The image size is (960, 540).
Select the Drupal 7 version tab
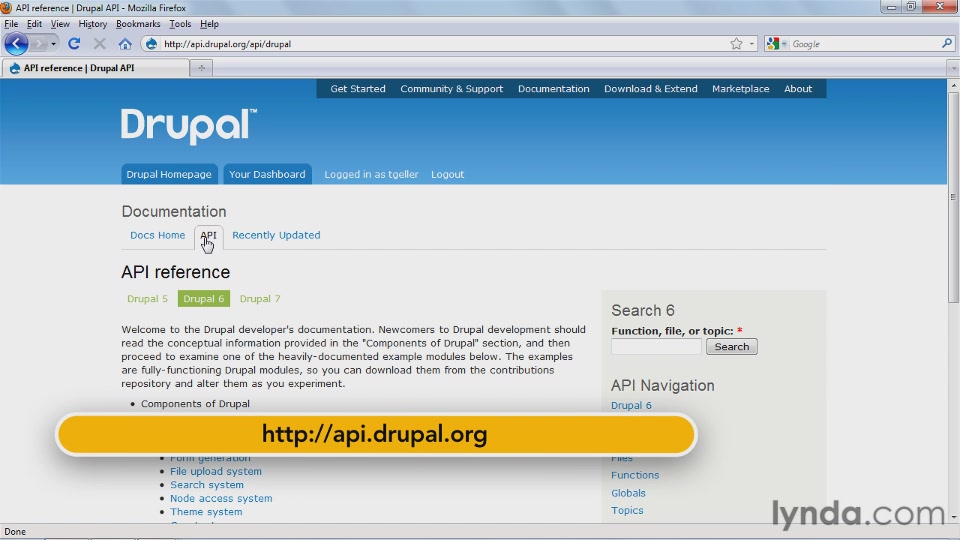[x=260, y=299]
